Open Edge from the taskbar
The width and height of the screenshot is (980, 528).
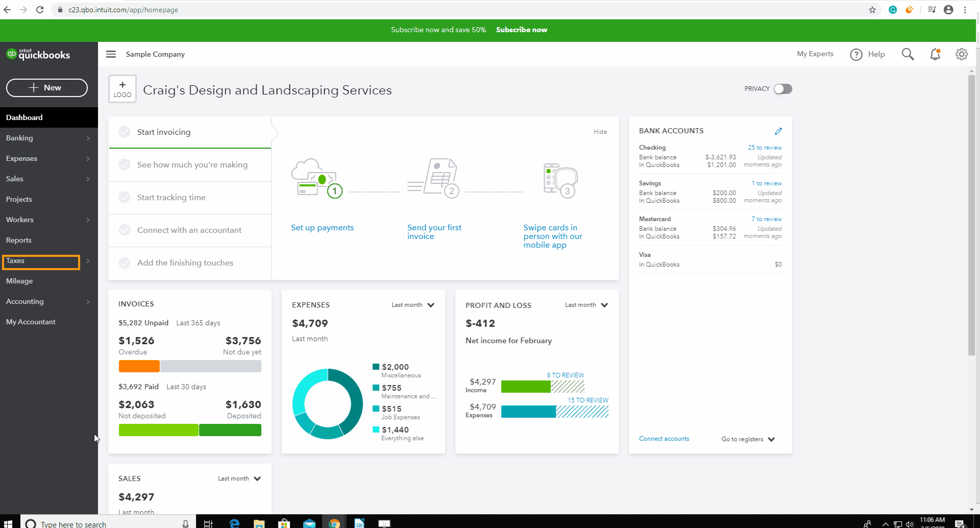pyautogui.click(x=234, y=523)
